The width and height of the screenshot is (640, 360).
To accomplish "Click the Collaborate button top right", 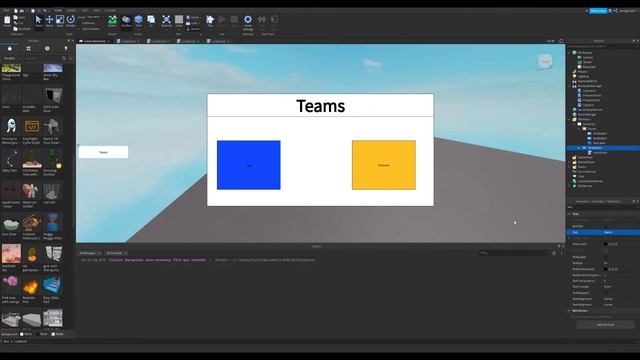I will click(598, 11).
